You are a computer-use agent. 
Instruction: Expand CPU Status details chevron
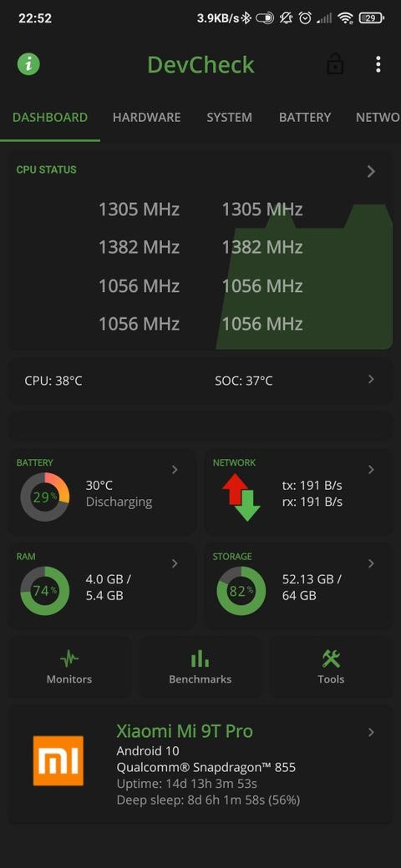tap(371, 171)
